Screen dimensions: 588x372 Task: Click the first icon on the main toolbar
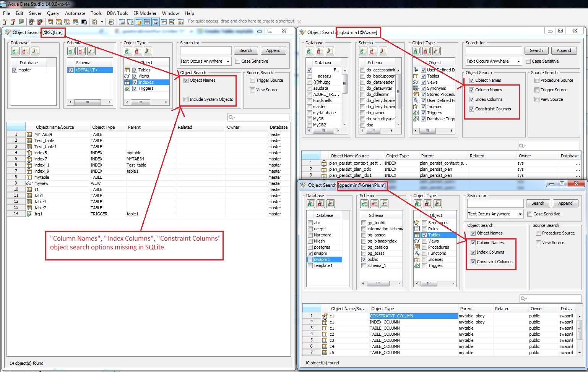[x=5, y=22]
